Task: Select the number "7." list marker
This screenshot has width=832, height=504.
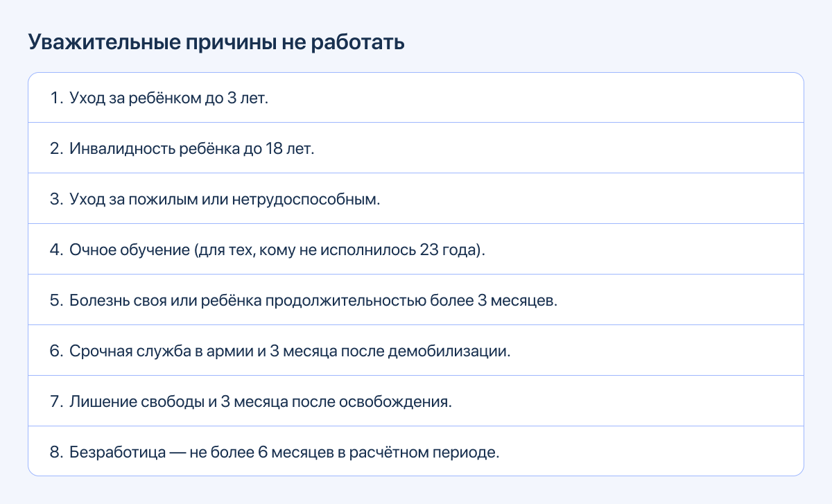Action: (57, 401)
